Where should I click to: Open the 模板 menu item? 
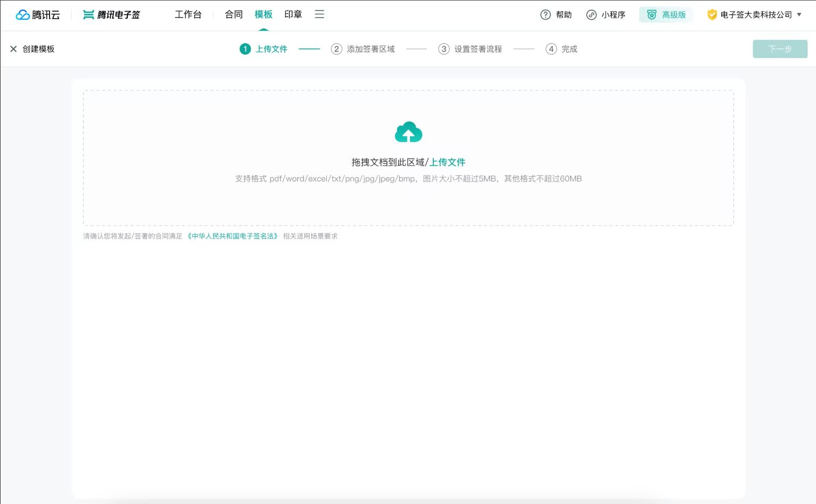click(x=263, y=14)
